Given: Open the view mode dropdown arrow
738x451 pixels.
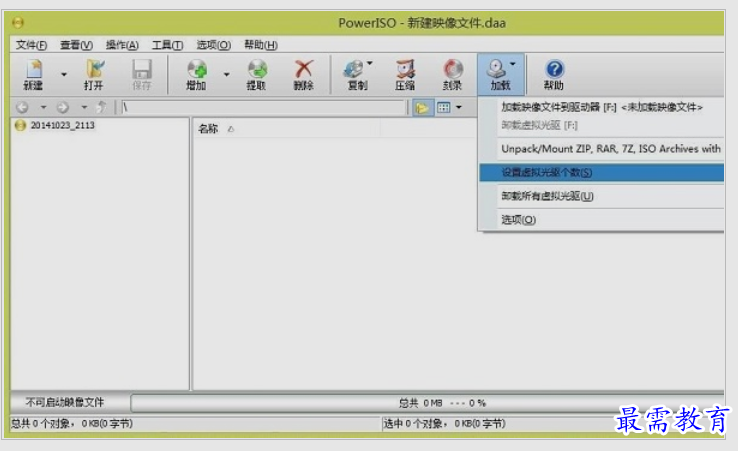Looking at the screenshot, I should (458, 108).
